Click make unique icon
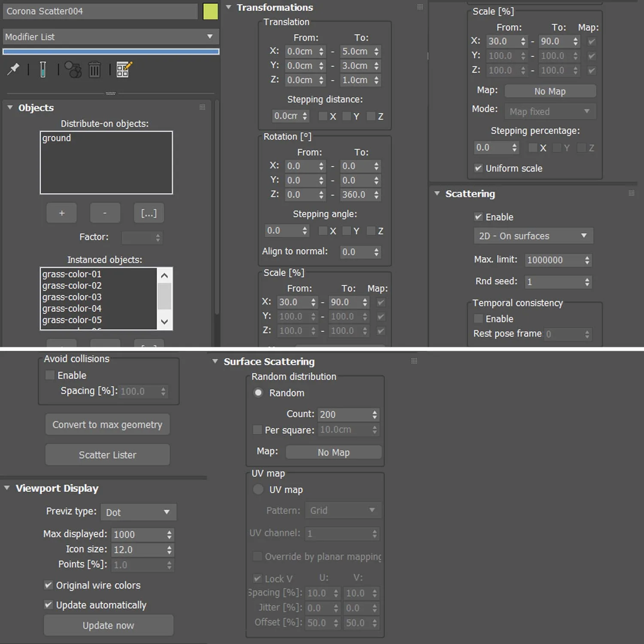 pos(73,70)
